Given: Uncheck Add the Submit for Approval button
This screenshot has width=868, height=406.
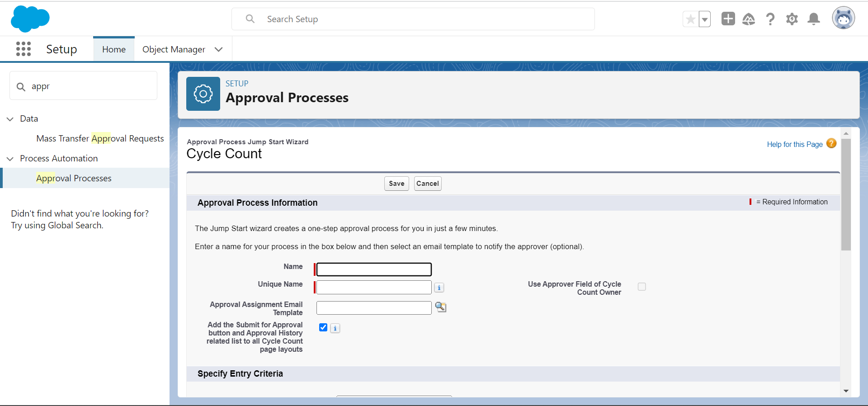Looking at the screenshot, I should click(323, 327).
